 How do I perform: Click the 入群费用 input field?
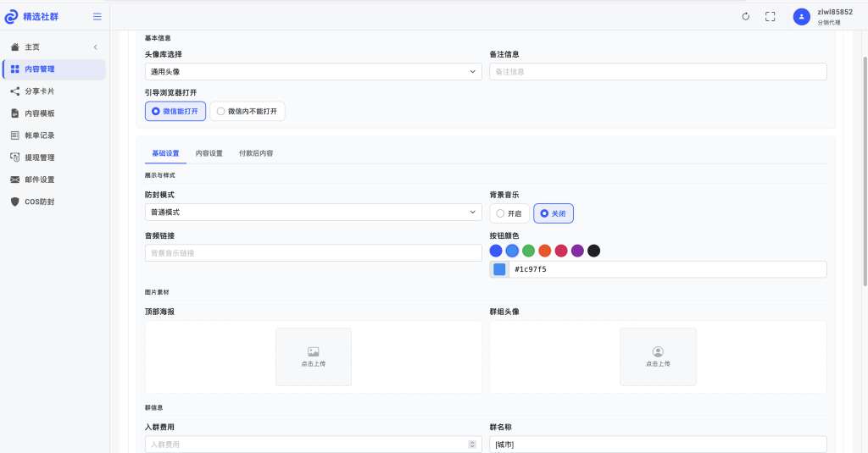pyautogui.click(x=314, y=445)
